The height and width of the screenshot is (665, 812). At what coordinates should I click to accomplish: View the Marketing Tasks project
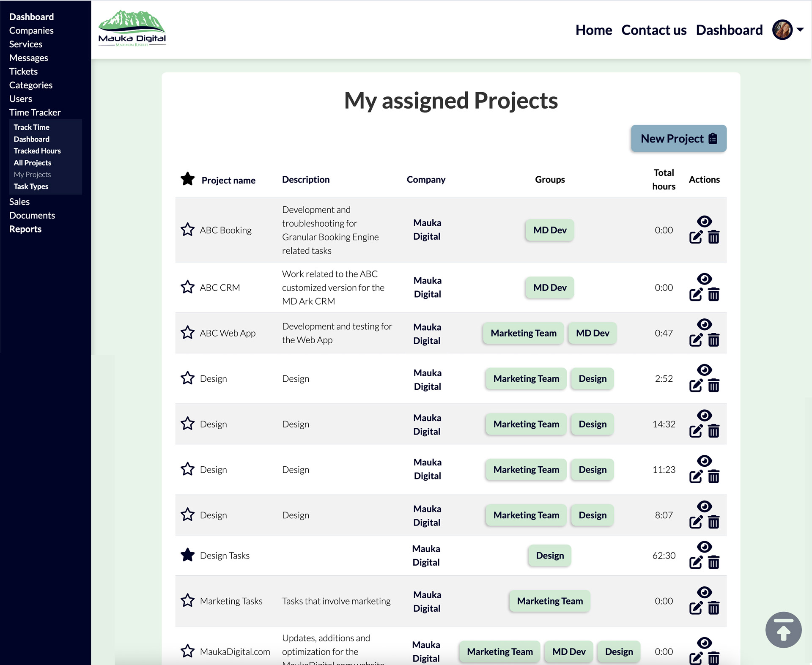[704, 592]
